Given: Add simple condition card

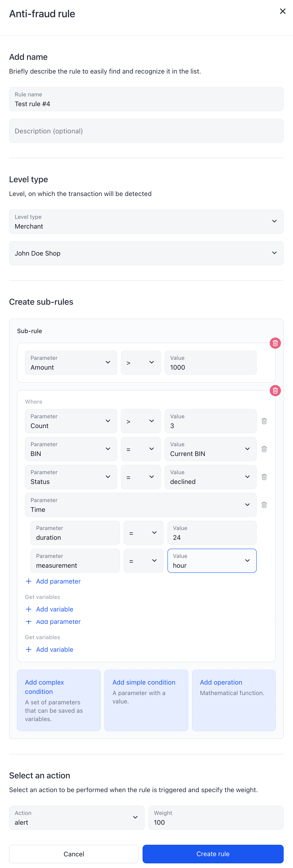Looking at the screenshot, I should click(146, 700).
